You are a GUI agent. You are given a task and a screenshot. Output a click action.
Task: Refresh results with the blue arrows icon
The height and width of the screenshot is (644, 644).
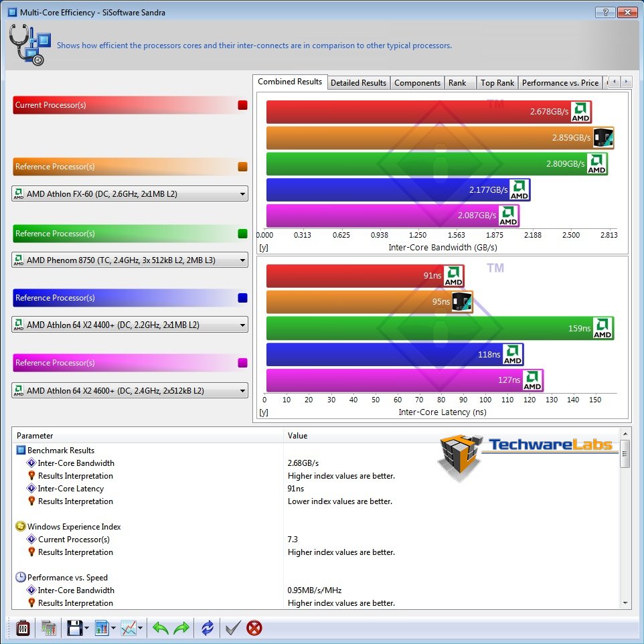[208, 628]
